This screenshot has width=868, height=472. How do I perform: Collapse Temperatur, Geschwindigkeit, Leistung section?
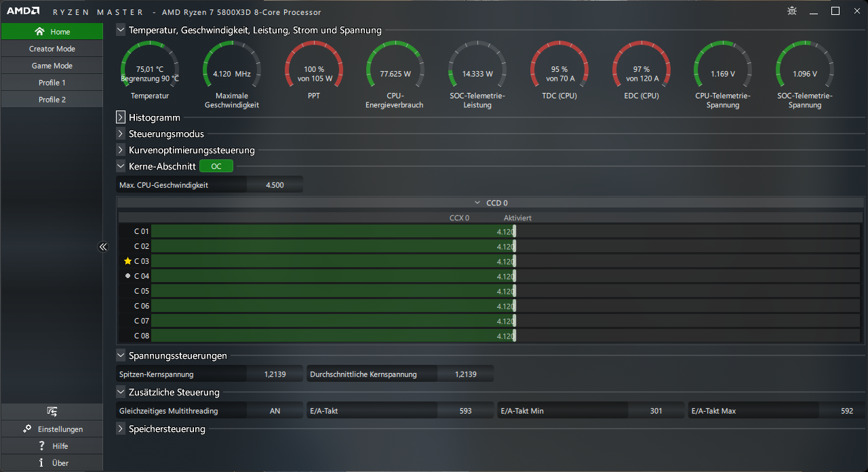[x=121, y=30]
